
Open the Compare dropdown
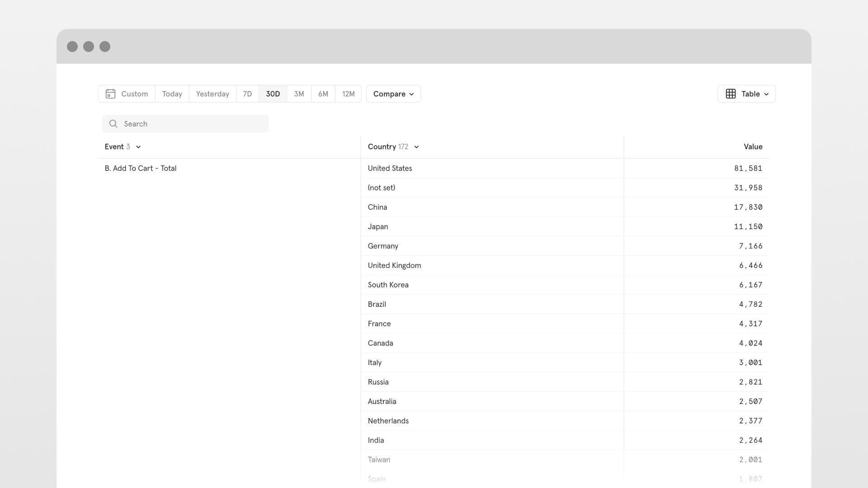coord(393,94)
